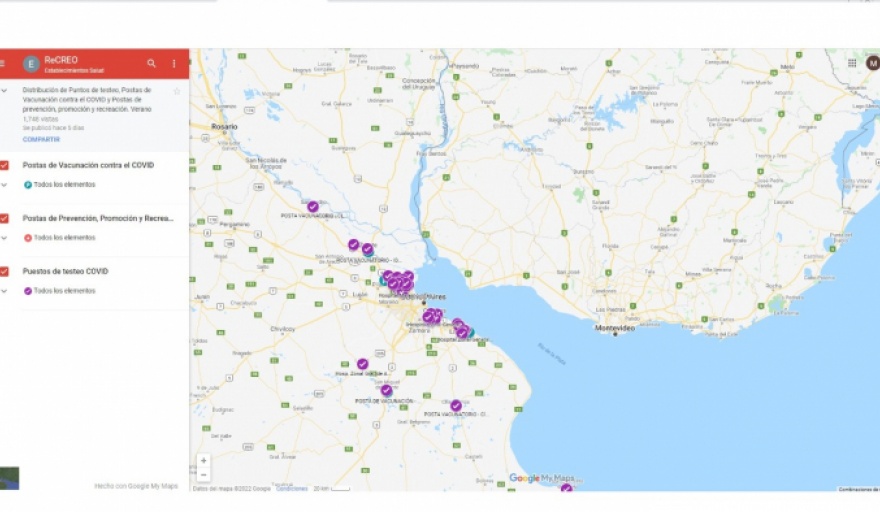Click the Postas de Vacunación contra el COVID title
This screenshot has width=880, height=512.
[88, 165]
